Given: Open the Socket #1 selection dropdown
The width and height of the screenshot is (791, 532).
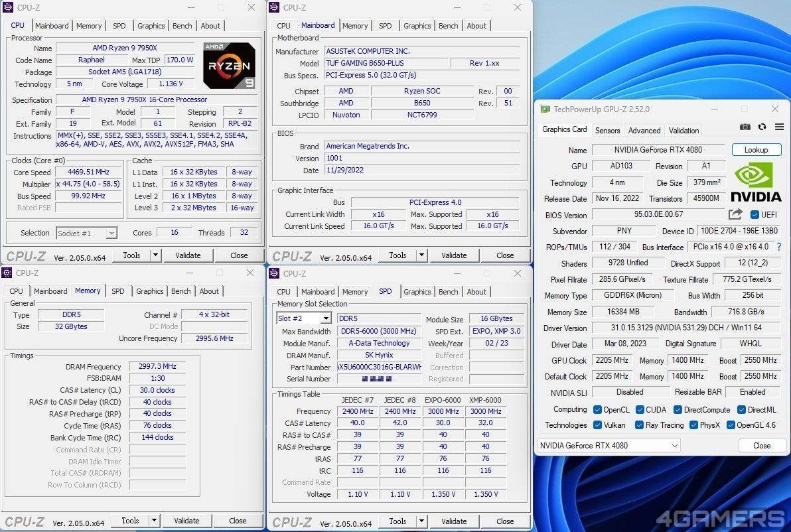Looking at the screenshot, I should [x=111, y=233].
